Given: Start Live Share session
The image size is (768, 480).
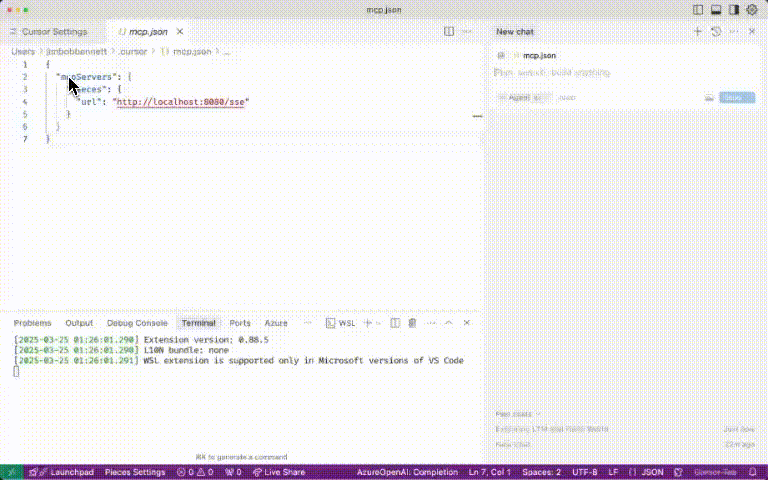Looking at the screenshot, I should pos(279,472).
